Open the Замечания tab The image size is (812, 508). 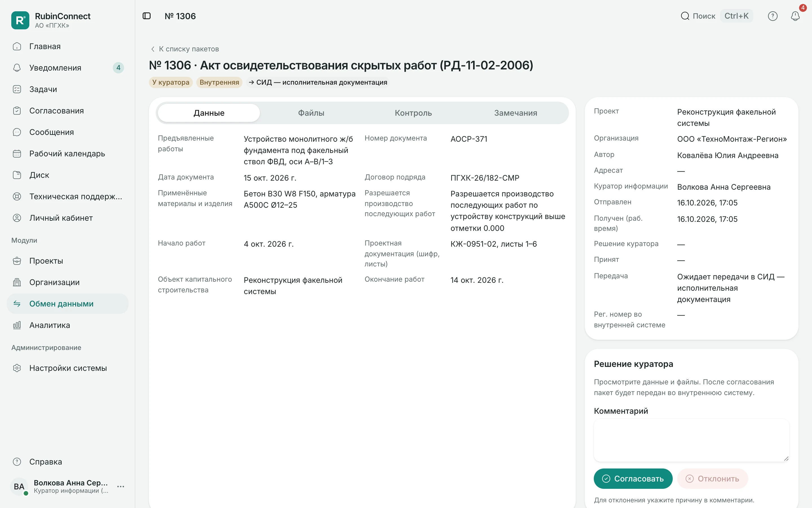515,113
